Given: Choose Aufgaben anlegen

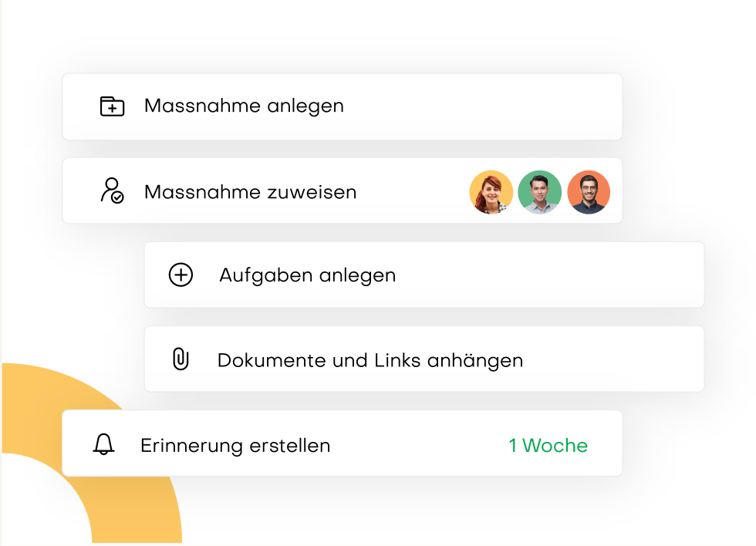Looking at the screenshot, I should tap(424, 275).
